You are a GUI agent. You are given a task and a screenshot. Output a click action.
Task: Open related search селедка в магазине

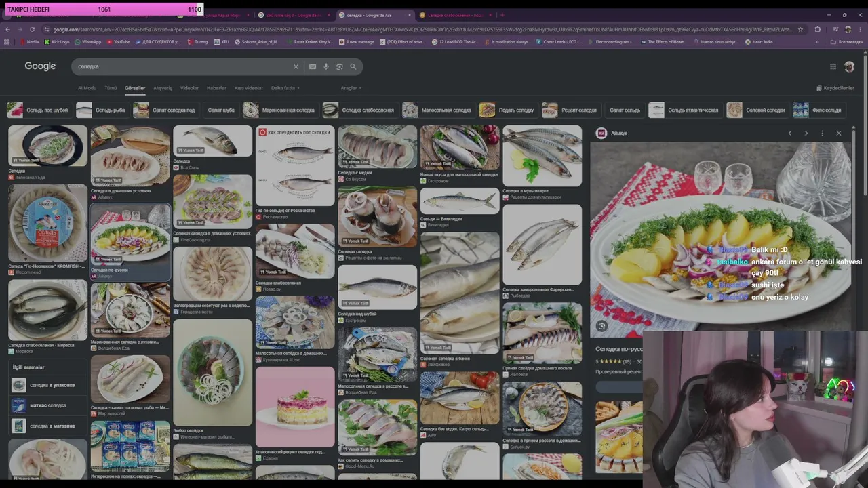(47, 426)
